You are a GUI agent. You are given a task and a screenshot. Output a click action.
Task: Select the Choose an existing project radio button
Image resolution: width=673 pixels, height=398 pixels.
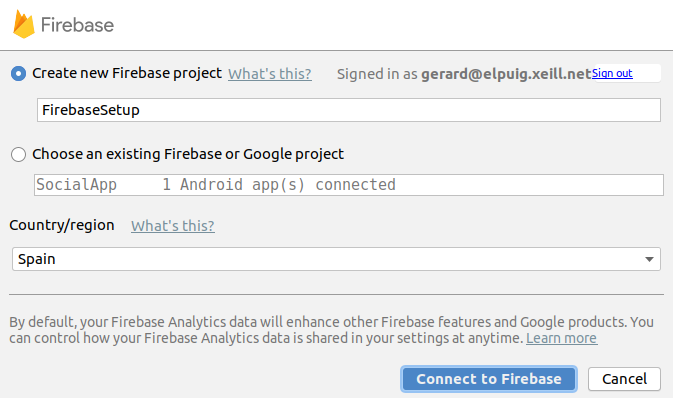18,154
